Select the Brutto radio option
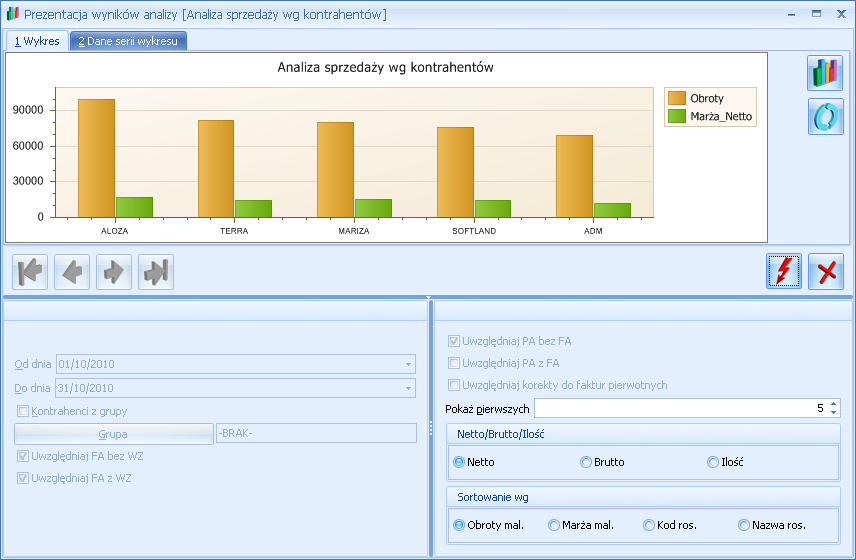856x560 pixels. [586, 462]
